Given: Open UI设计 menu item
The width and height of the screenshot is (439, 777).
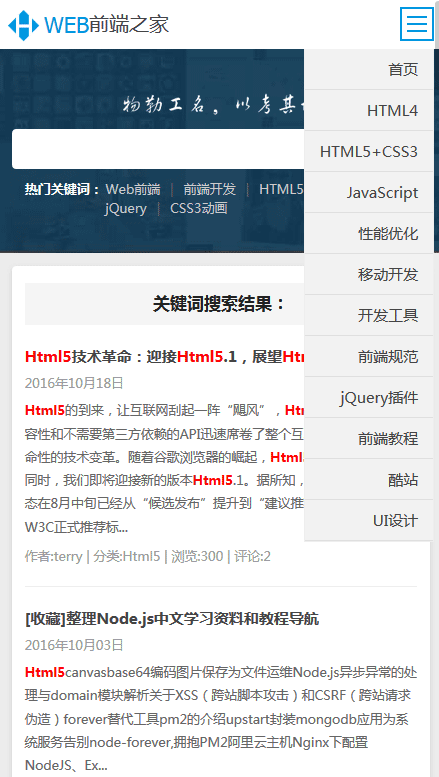Looking at the screenshot, I should [369, 521].
